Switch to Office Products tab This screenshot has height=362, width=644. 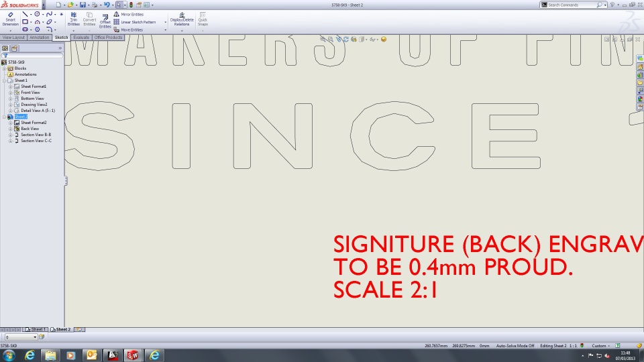point(108,38)
